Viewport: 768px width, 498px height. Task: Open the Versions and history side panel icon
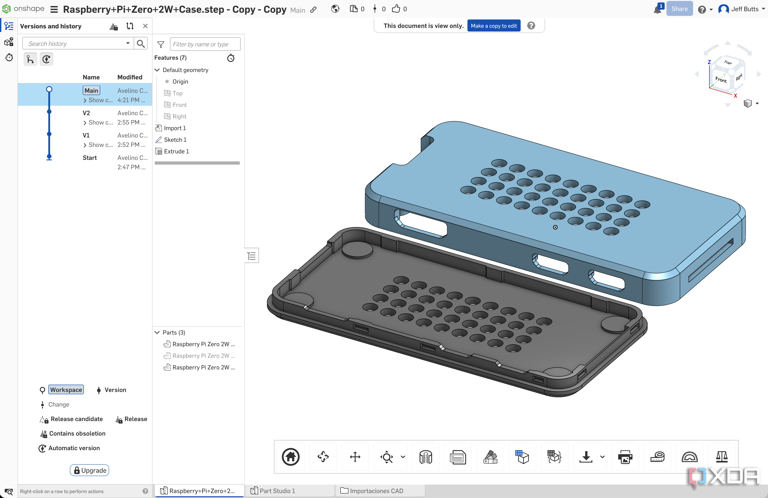8,26
